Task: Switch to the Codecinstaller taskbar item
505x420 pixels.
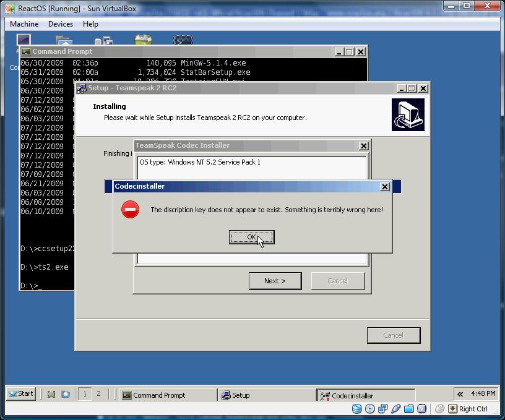Action: (x=366, y=395)
